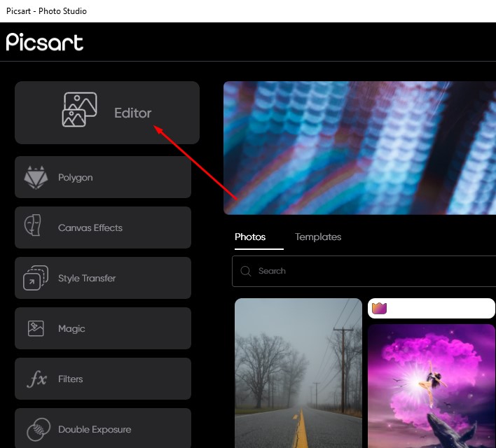Click the Polygon fox-head icon
This screenshot has height=448, width=496.
(36, 178)
